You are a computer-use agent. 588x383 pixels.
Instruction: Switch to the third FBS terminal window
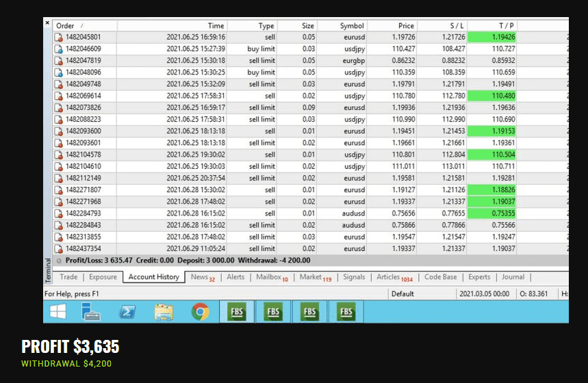309,311
